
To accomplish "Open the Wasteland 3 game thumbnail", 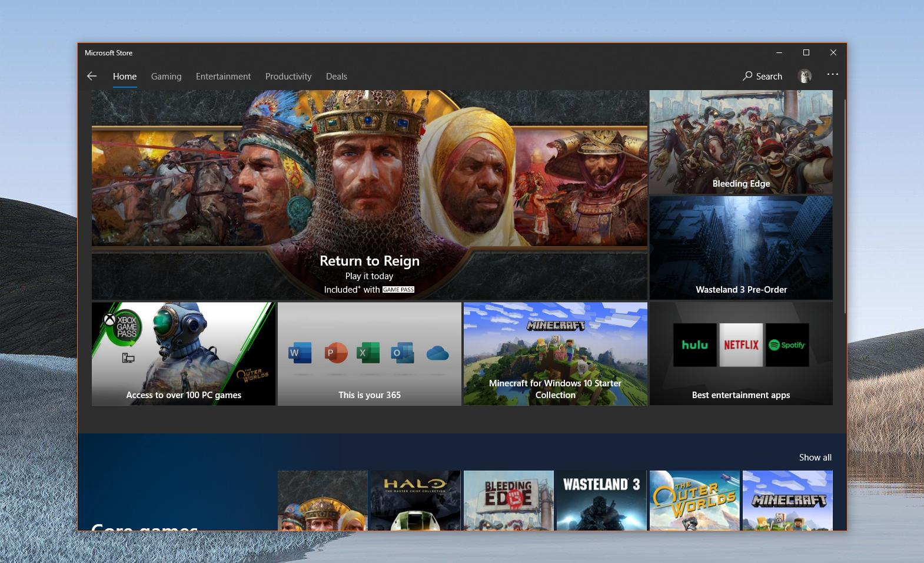I will tap(601, 500).
